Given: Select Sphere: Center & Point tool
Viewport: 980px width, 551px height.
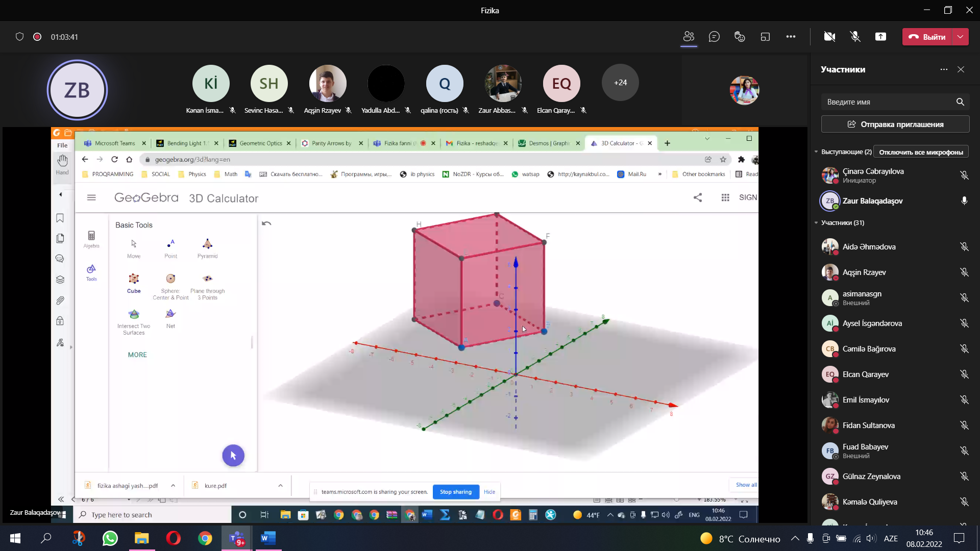Looking at the screenshot, I should [170, 287].
